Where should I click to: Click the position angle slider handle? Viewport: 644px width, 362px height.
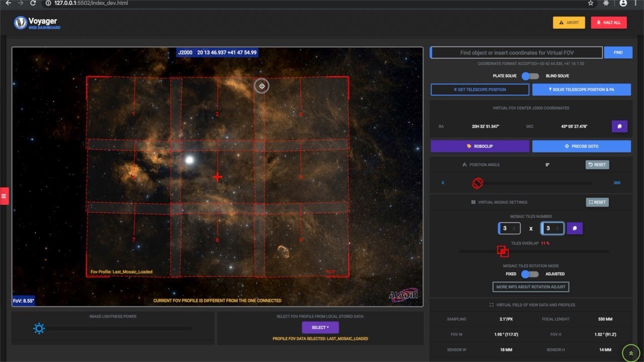coord(477,183)
